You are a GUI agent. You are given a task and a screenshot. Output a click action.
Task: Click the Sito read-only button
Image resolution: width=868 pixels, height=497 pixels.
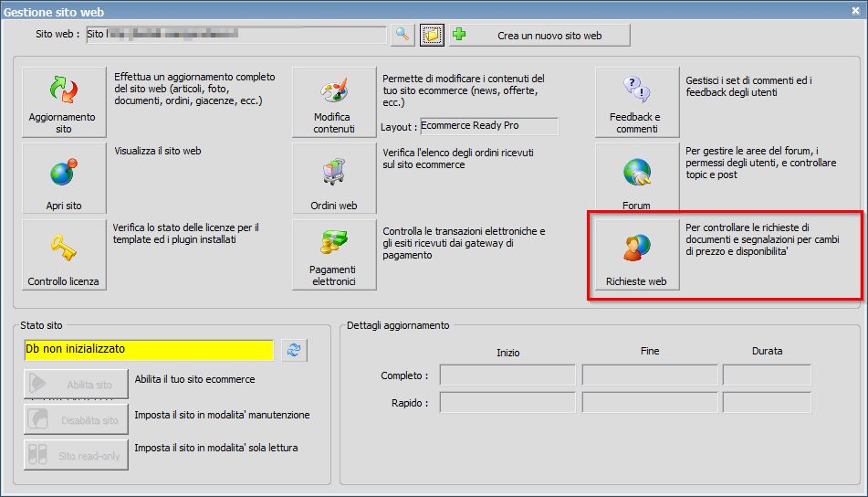pyautogui.click(x=76, y=455)
